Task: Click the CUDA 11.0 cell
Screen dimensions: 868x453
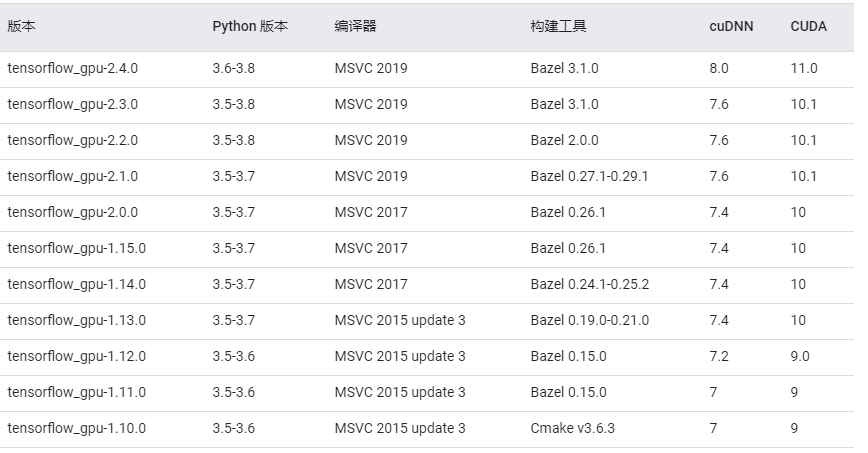Action: click(x=804, y=68)
